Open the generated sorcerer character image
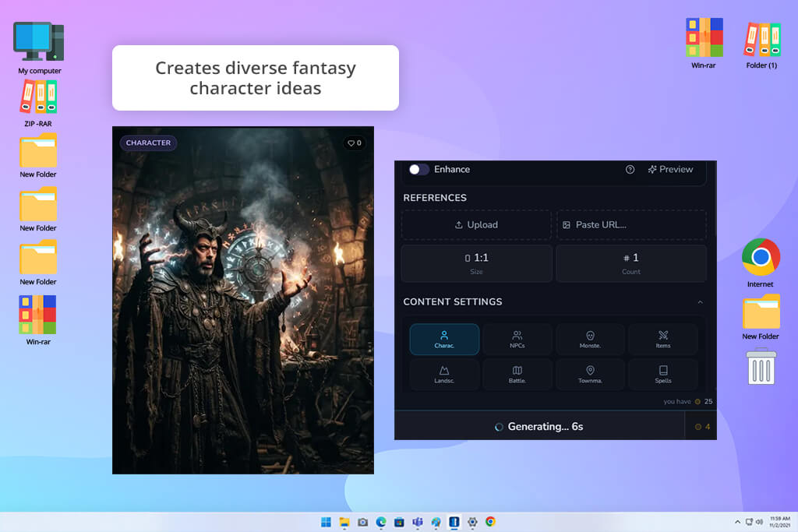The image size is (798, 532). [x=243, y=300]
